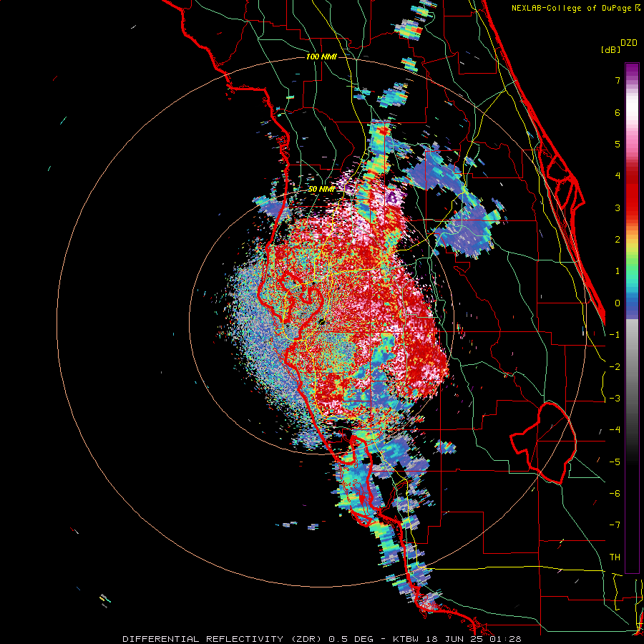
Task: Click the -1 value on the color scale
Action: 615,335
